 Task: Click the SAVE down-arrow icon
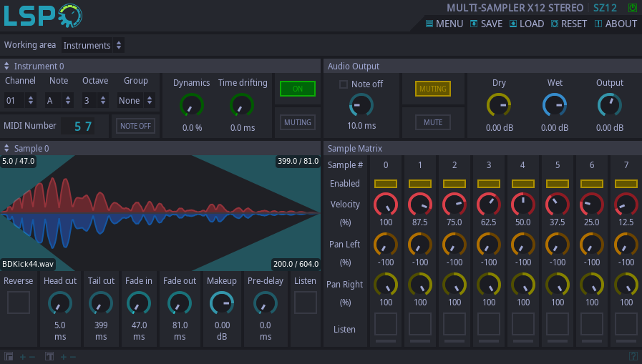pos(474,24)
